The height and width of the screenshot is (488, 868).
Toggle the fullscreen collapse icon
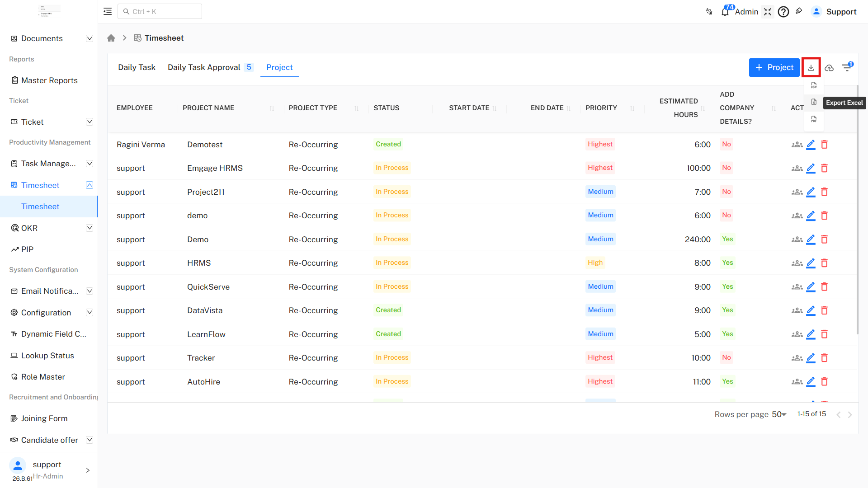click(x=768, y=12)
